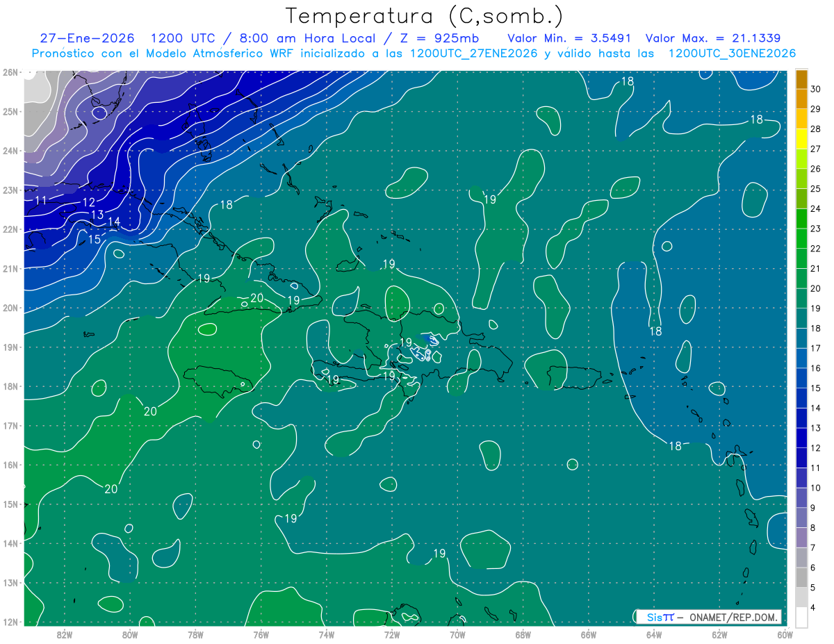
Task: Click the "78W" longitude axis label
Action: point(195,634)
